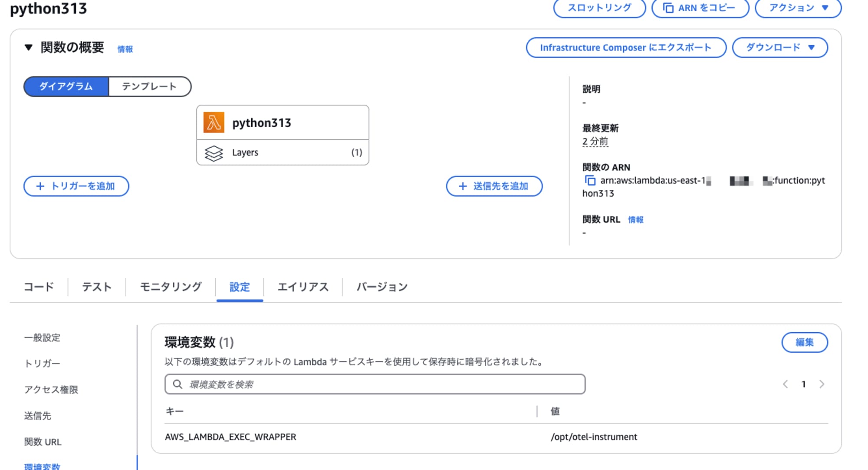Click the 値 column header

tap(555, 411)
